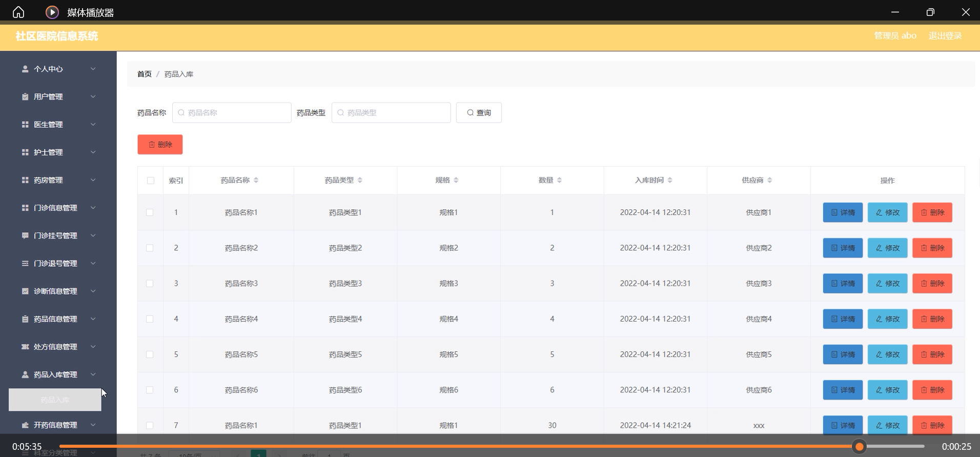
Task: Click the 管理员 abo user label
Action: [x=895, y=36]
